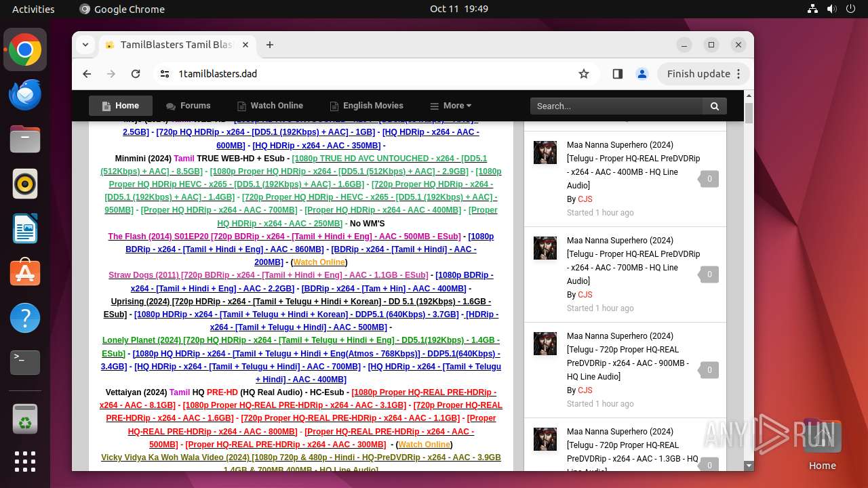The width and height of the screenshot is (868, 488).
Task: Click the page vertical scrollbar thumb
Action: (x=749, y=113)
